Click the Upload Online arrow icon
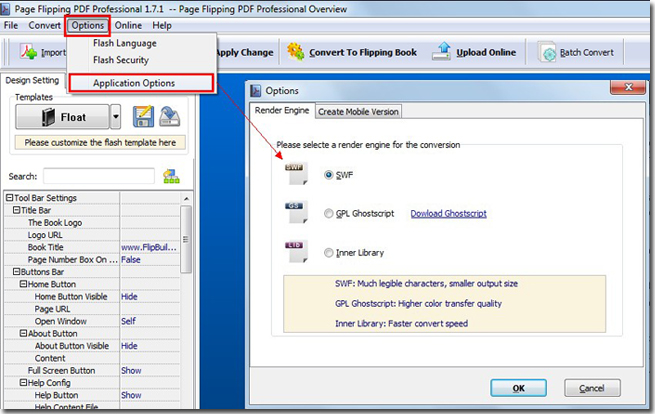This screenshot has width=655, height=414. 442,51
